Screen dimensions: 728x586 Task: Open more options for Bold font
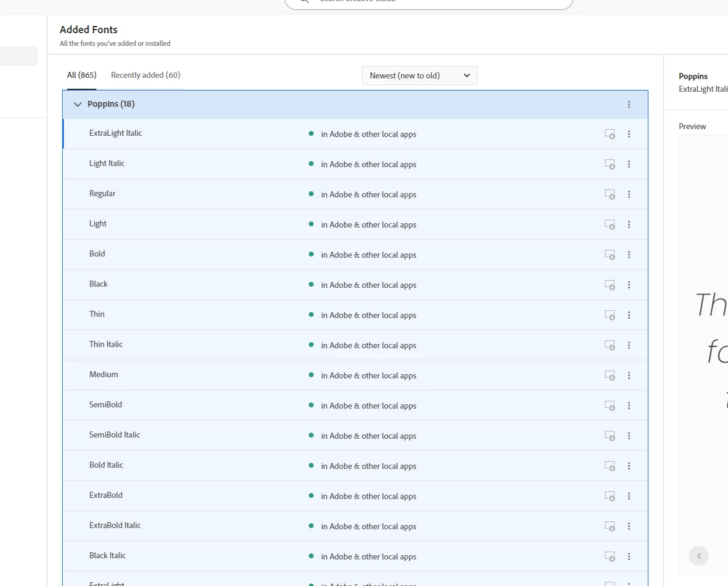(x=629, y=255)
